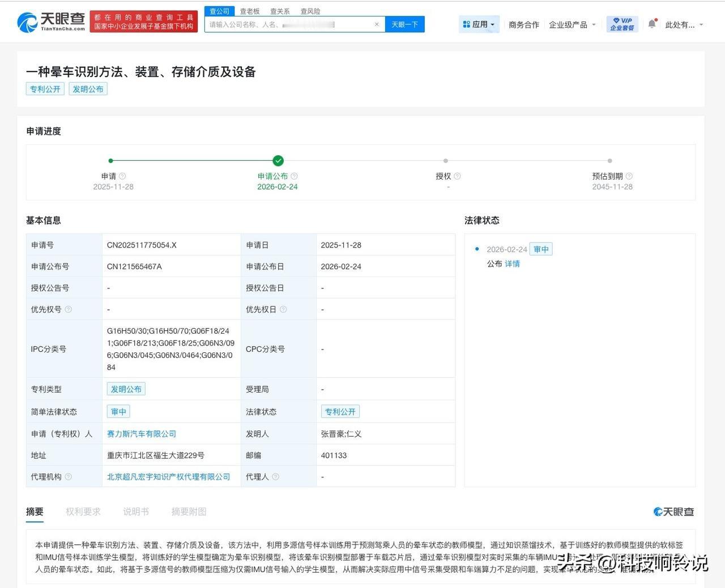
Task: Click the gray 授权 node on the progress timeline
Action: 445,160
